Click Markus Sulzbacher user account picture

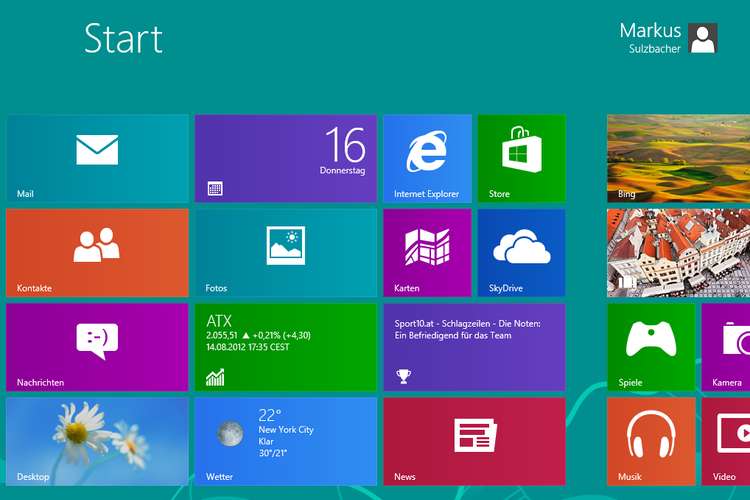[x=703, y=38]
